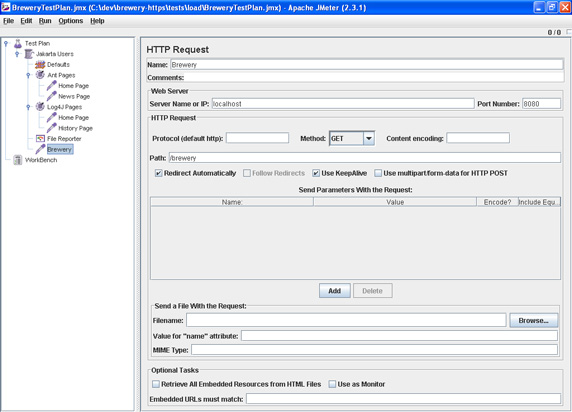Viewport: 572px width, 412px height.
Task: Collapse the Jakarta Users tree node
Action: (17, 54)
